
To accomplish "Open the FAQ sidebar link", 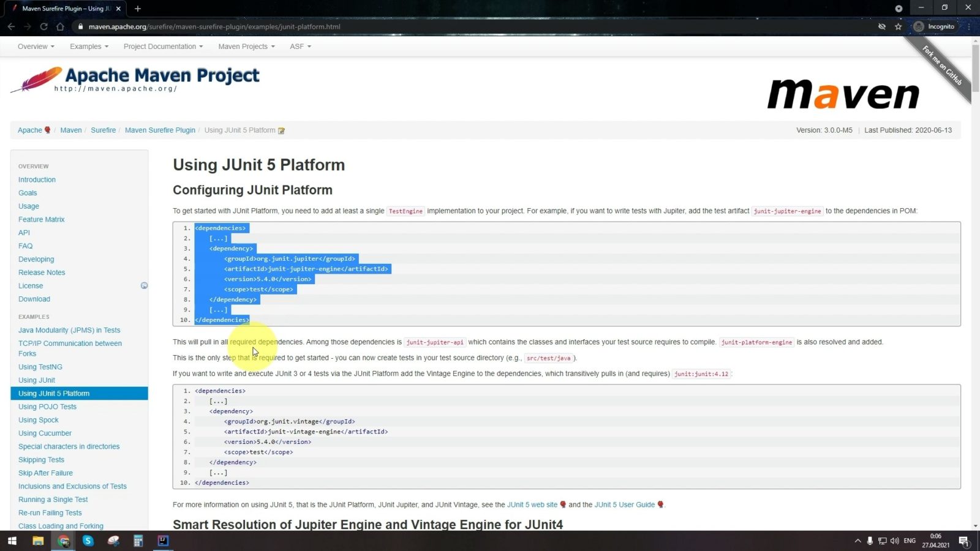I will click(x=25, y=246).
